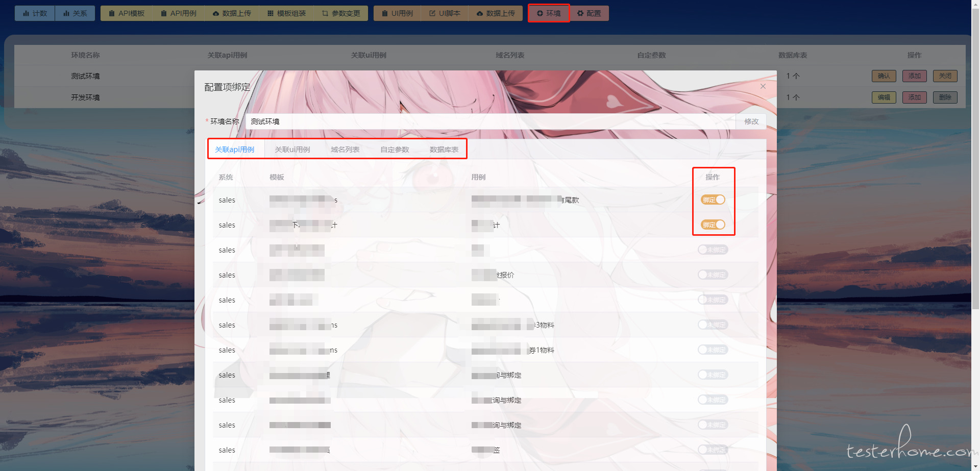Viewport: 980px width, 471px height.
Task: Click the page vertical scrollbar thumb
Action: [976, 158]
